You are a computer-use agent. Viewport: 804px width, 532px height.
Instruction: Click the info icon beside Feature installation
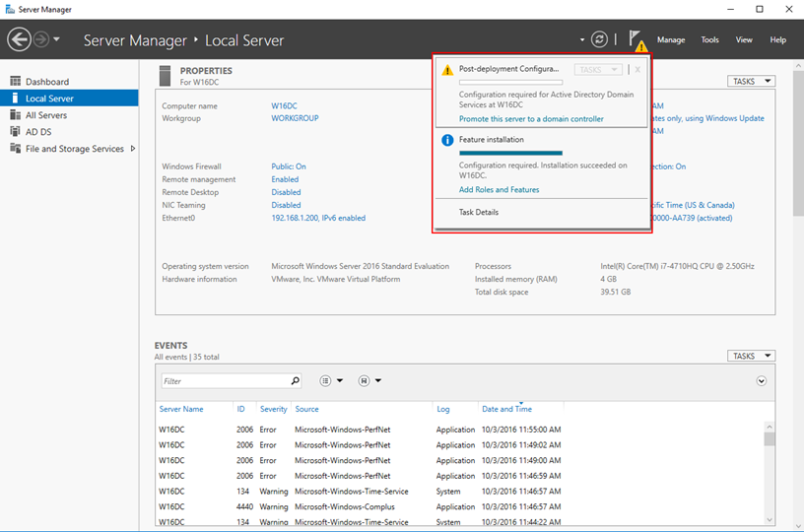click(447, 140)
